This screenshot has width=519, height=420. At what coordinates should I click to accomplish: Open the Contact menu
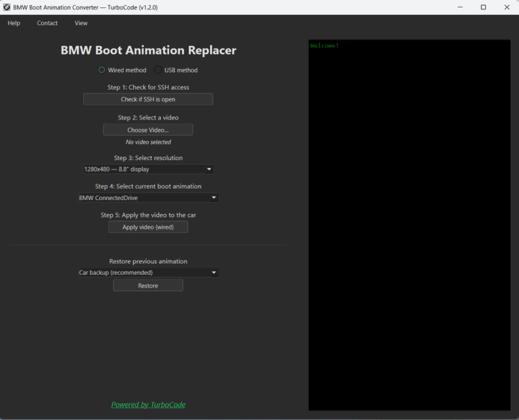tap(47, 23)
